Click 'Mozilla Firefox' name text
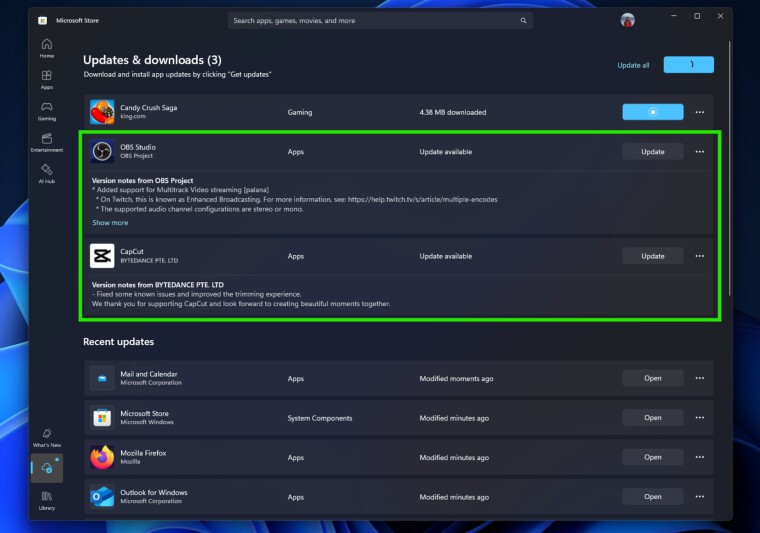The height and width of the screenshot is (533, 760). (143, 453)
